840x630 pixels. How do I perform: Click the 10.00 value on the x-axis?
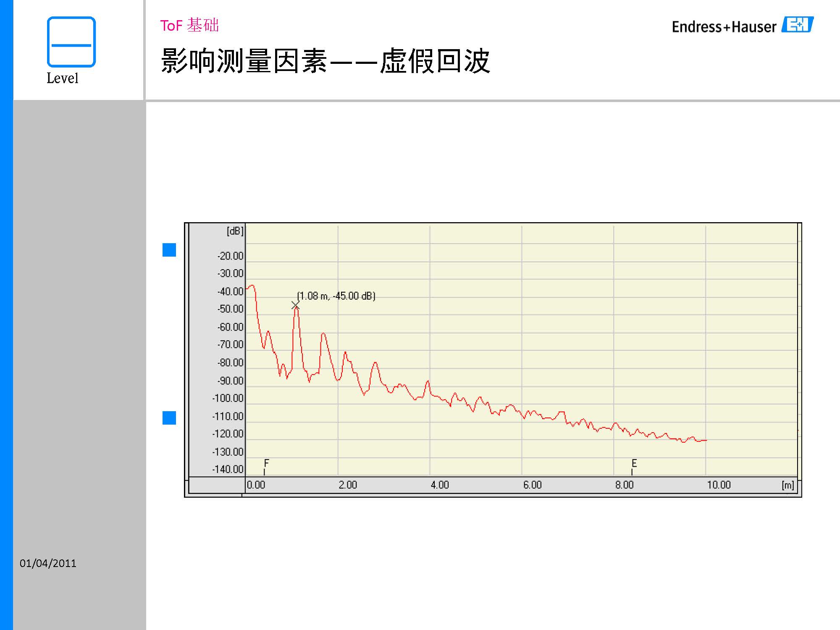click(x=719, y=485)
